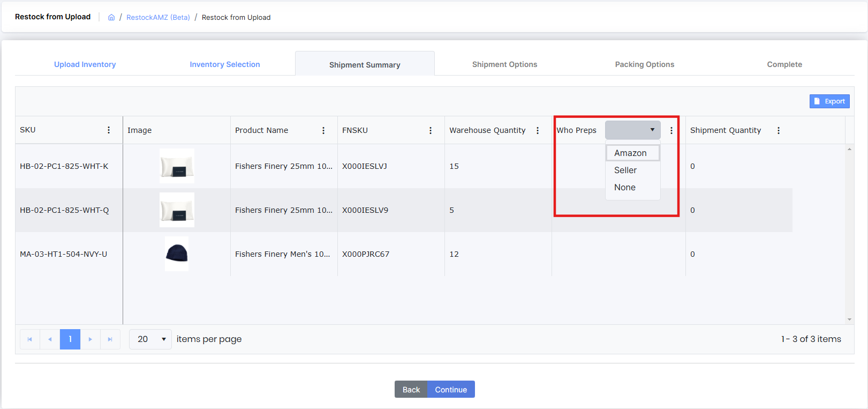Click FNSKU value X000IESLVJ
The image size is (868, 409).
pyautogui.click(x=365, y=166)
